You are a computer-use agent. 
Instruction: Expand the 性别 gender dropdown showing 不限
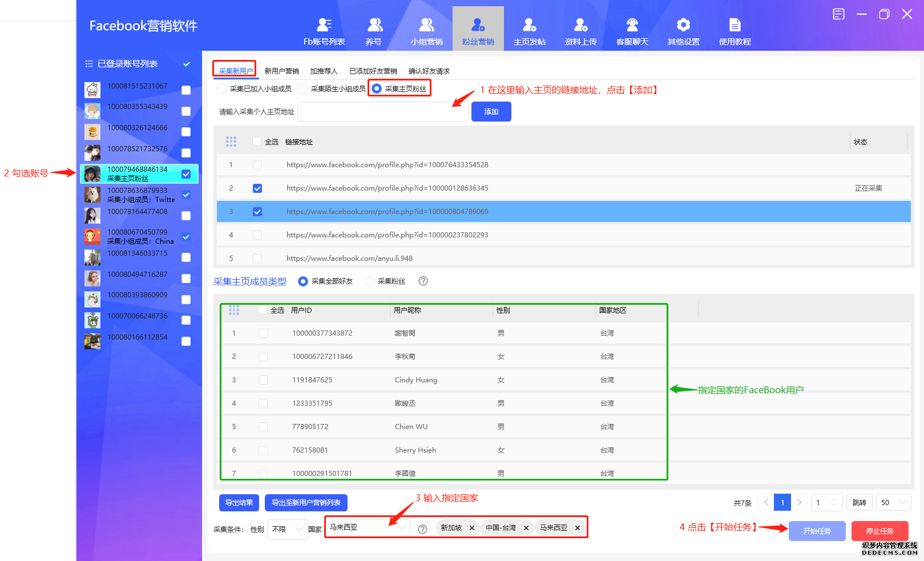point(288,529)
